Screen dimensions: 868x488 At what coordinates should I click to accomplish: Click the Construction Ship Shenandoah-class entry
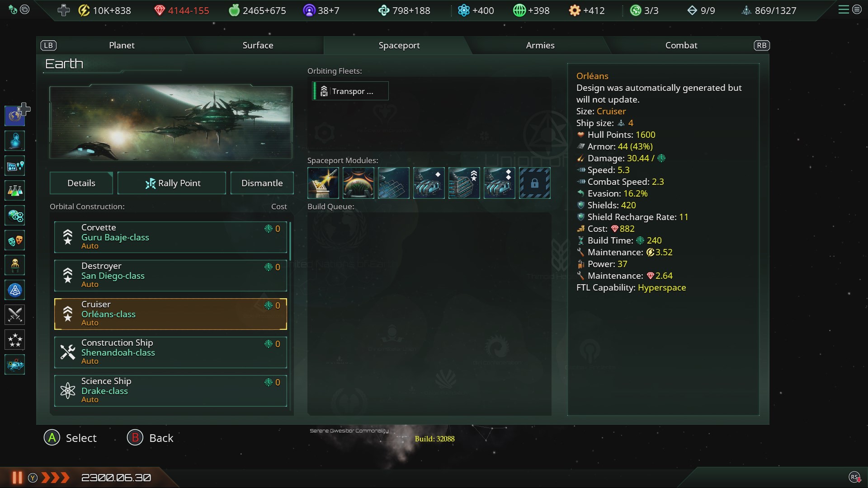pos(170,352)
